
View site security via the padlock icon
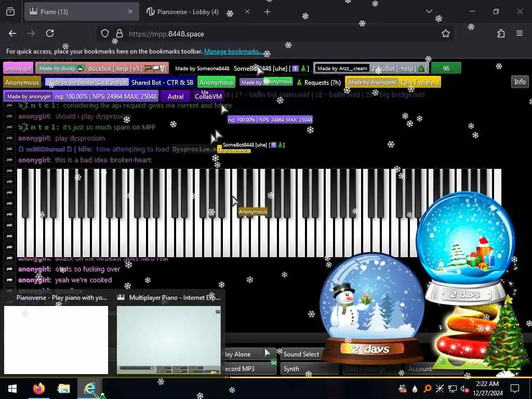[x=119, y=34]
